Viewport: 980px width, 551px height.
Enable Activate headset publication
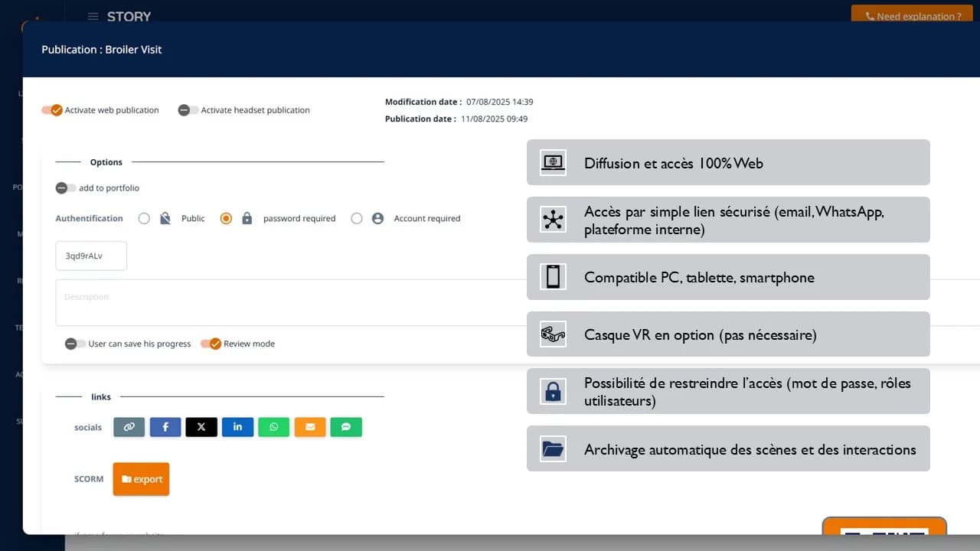point(187,110)
